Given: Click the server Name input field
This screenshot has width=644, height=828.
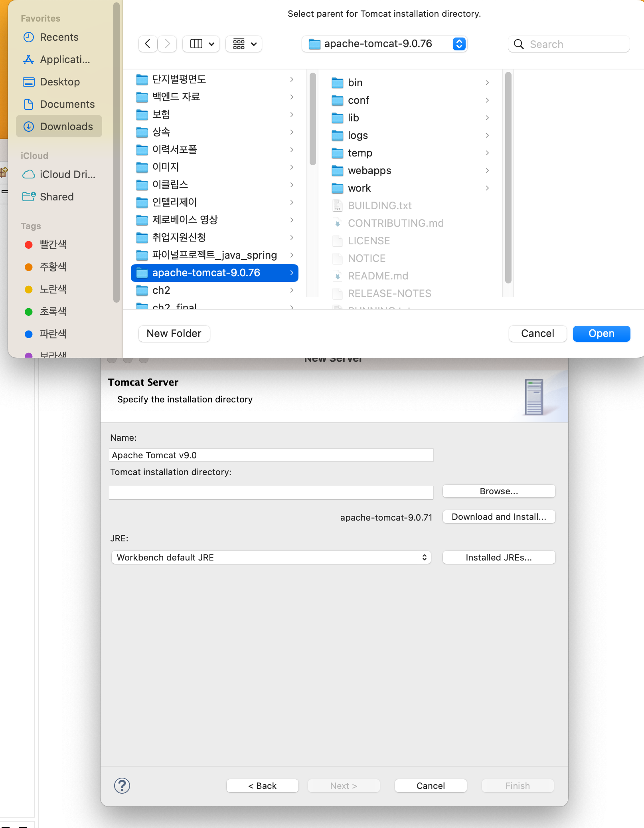Looking at the screenshot, I should [271, 455].
